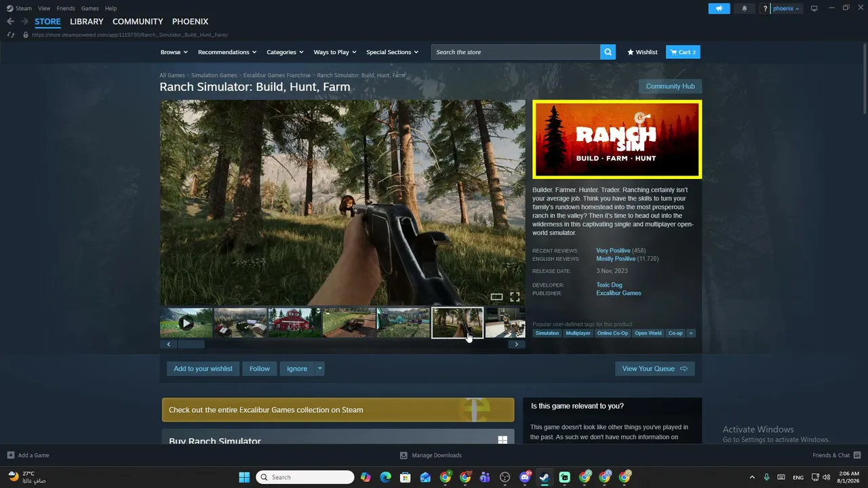Image resolution: width=868 pixels, height=488 pixels.
Task: Open Steam help question mark icon
Action: (x=766, y=9)
